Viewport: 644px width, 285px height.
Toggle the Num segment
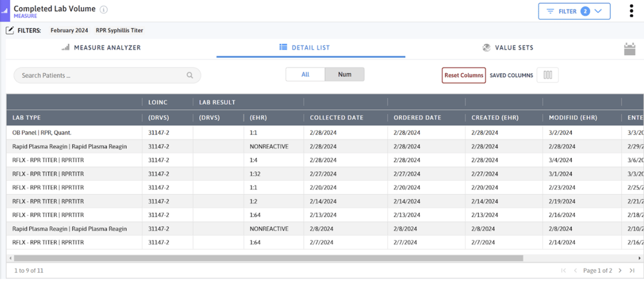(x=345, y=74)
